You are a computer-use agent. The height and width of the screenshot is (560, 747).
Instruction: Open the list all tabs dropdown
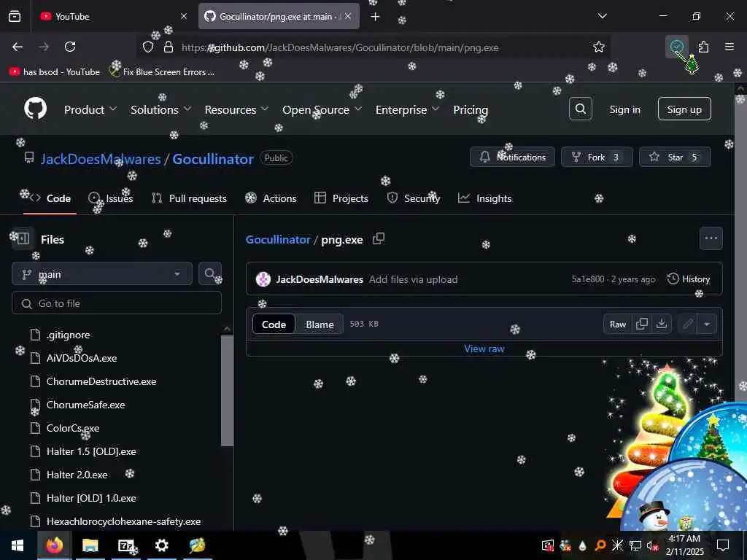pyautogui.click(x=602, y=16)
